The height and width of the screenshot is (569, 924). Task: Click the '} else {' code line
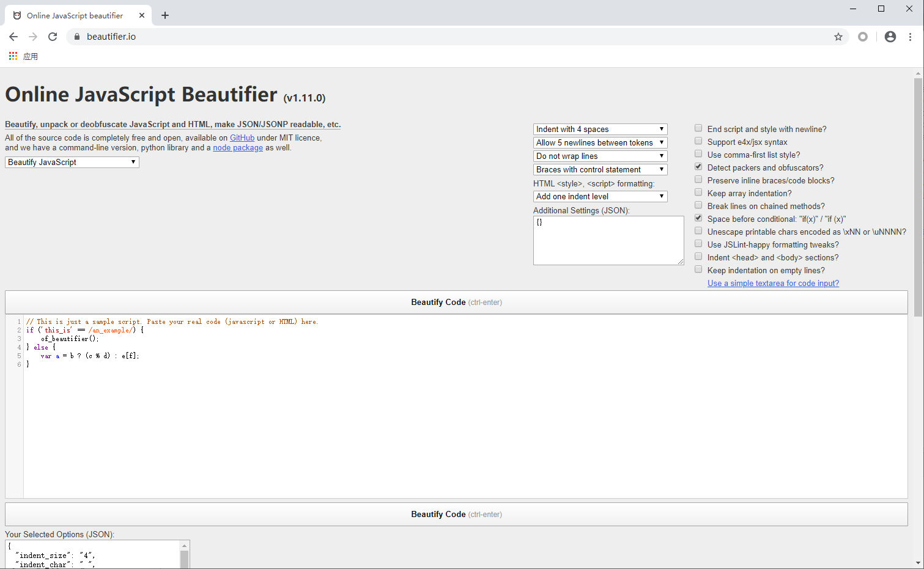click(41, 347)
